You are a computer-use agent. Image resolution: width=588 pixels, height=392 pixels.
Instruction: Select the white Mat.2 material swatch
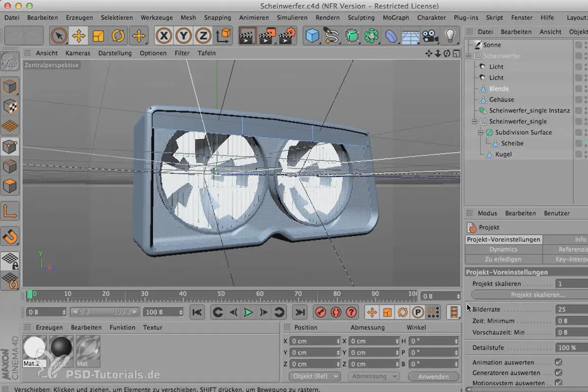(35, 347)
